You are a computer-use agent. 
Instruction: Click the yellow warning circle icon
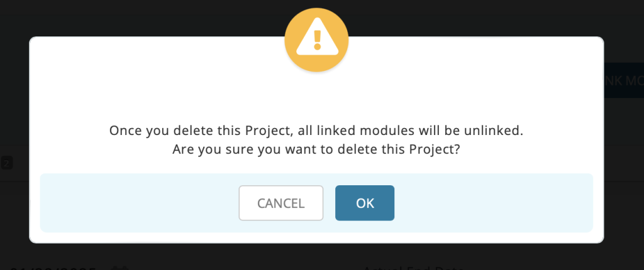[316, 40]
